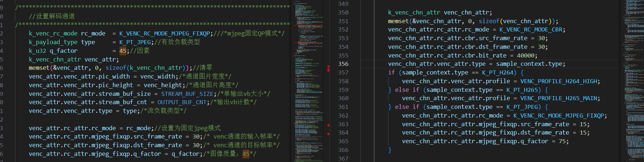Click line number 361 in the gutter

343,107
